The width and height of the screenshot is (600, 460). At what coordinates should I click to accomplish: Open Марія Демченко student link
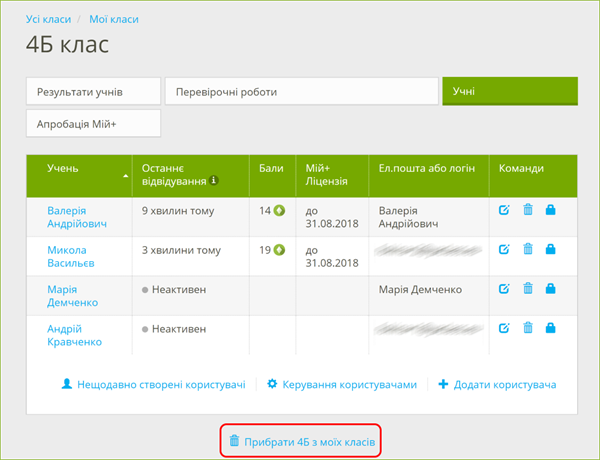[x=73, y=296]
